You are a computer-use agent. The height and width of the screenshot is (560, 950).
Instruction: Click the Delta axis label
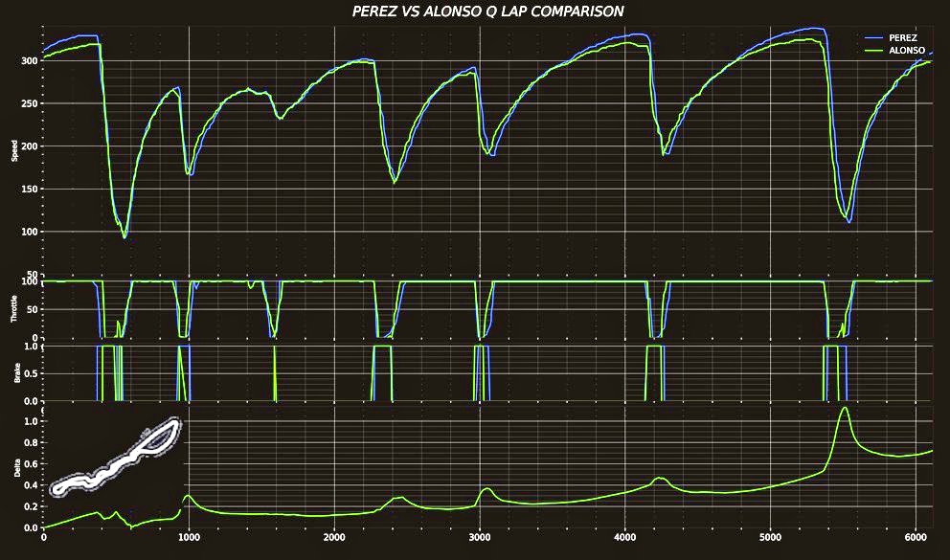pos(17,467)
